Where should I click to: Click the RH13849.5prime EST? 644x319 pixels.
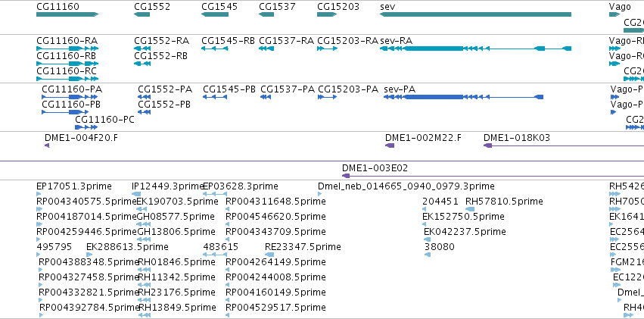(x=145, y=316)
